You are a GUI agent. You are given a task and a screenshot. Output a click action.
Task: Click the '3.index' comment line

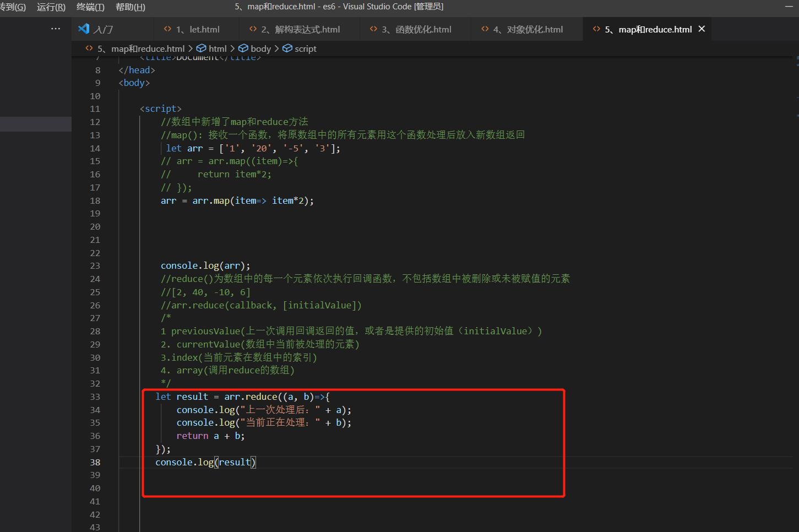pos(239,357)
